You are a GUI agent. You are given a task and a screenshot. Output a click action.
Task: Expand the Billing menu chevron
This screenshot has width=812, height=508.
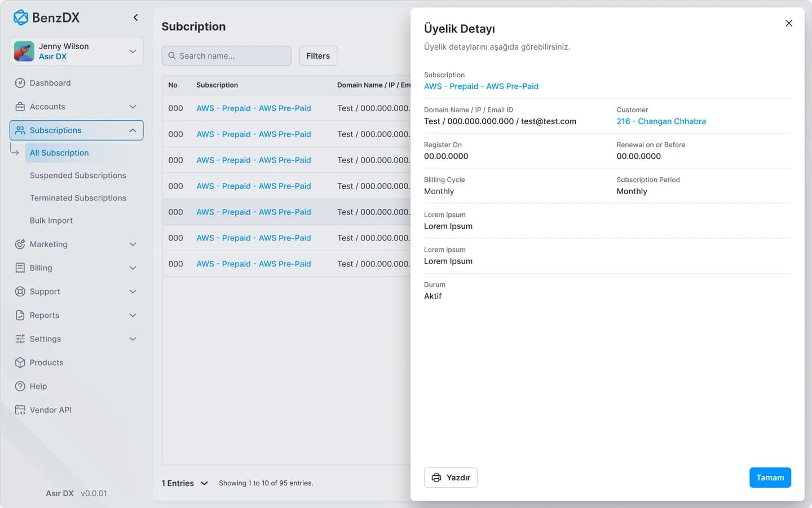click(x=133, y=268)
